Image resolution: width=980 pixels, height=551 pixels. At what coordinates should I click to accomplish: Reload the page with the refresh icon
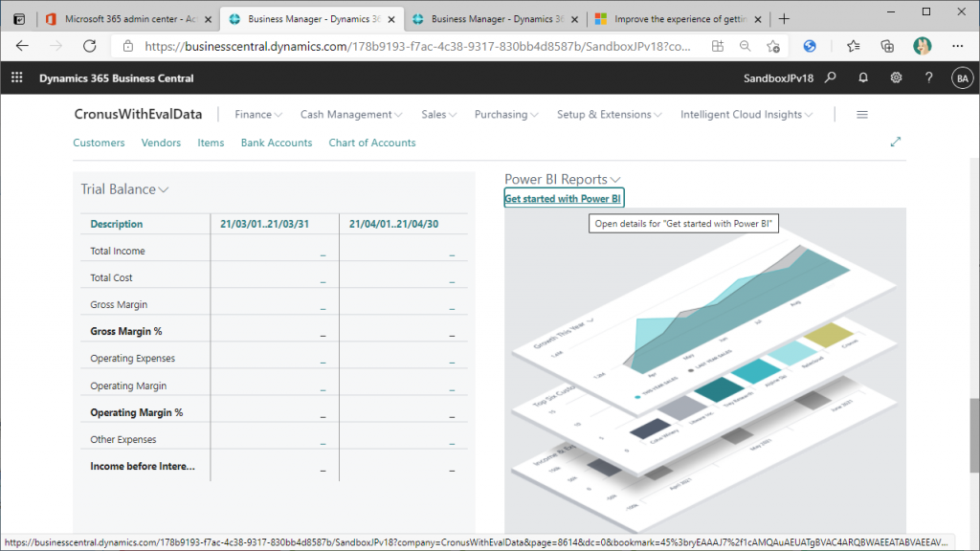click(x=89, y=46)
